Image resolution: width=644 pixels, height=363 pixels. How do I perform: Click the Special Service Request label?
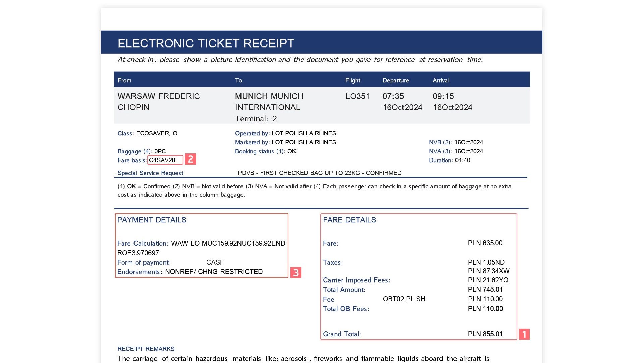click(x=151, y=173)
